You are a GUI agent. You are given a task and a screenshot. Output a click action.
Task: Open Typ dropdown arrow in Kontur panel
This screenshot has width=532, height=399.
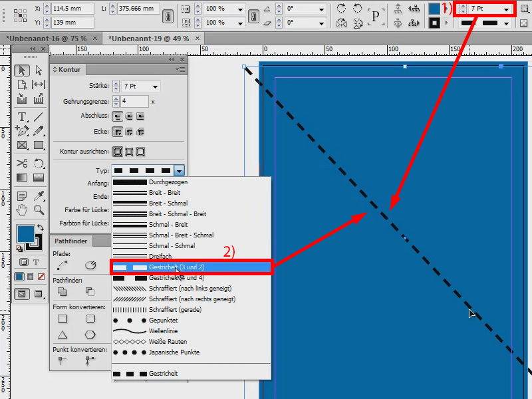coord(179,170)
